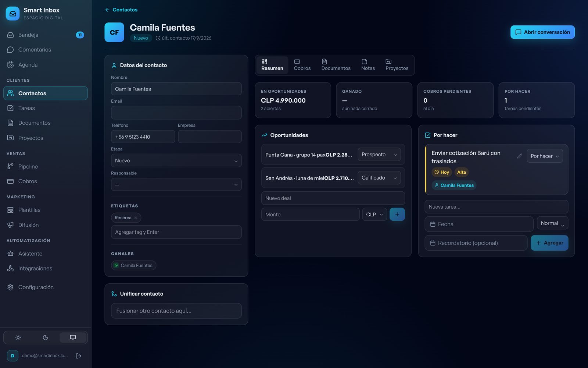
Task: Click Abrir conversación button
Action: [x=542, y=32]
